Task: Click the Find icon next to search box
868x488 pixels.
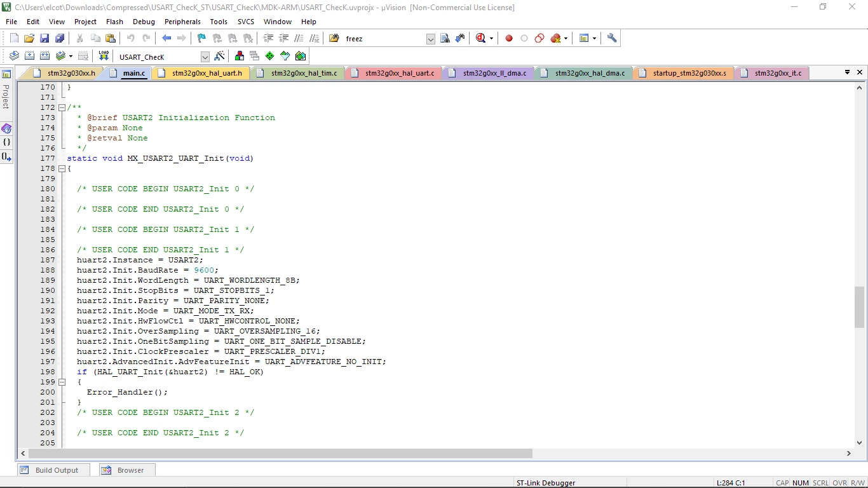Action: 445,38
